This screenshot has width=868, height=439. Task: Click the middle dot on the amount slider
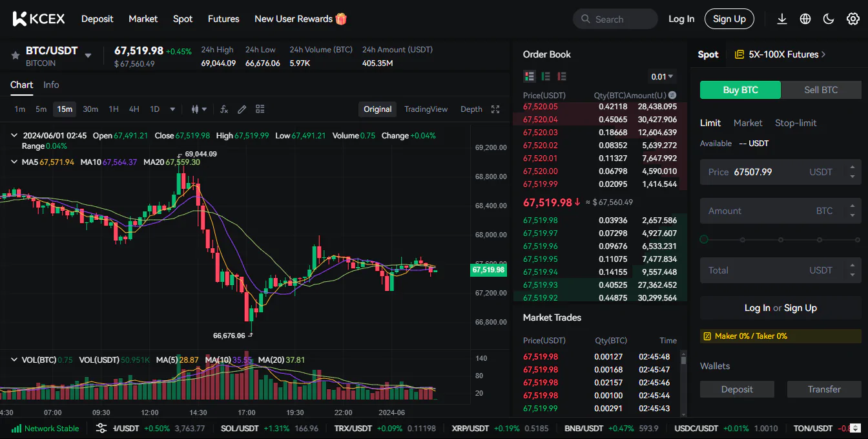coord(781,239)
